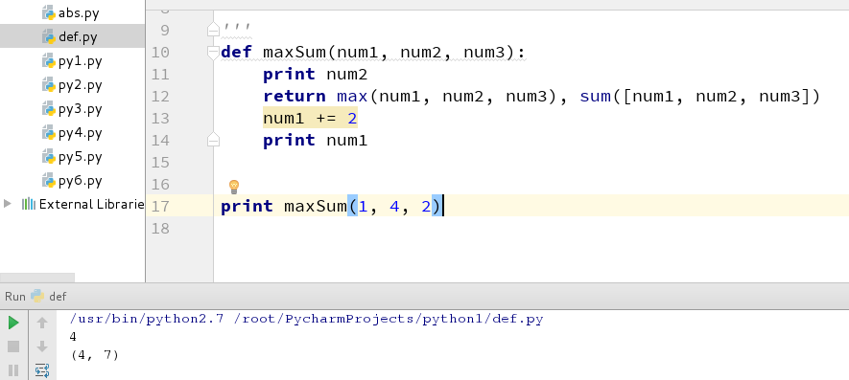
Task: Select def.py in project tree
Action: tap(73, 37)
